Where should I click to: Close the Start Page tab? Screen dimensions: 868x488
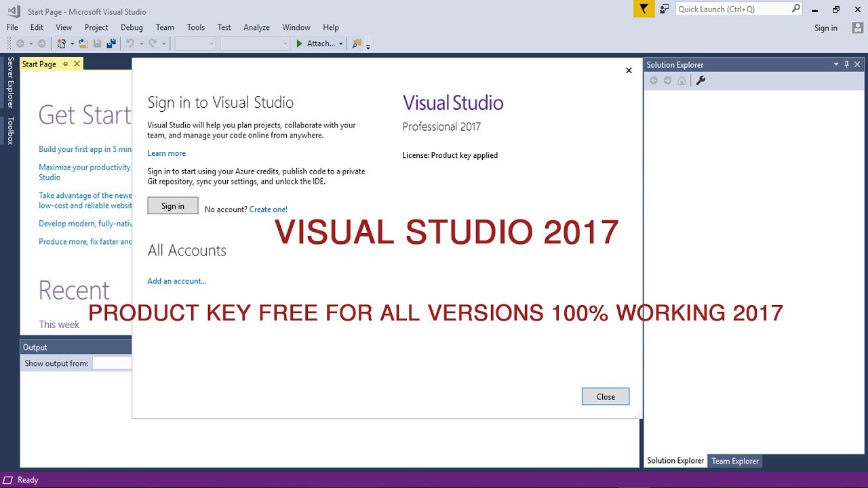pos(77,64)
